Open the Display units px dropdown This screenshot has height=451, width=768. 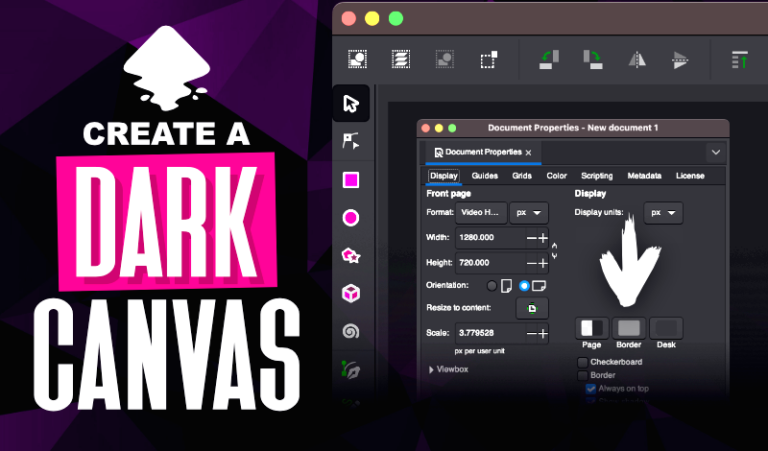pos(663,213)
